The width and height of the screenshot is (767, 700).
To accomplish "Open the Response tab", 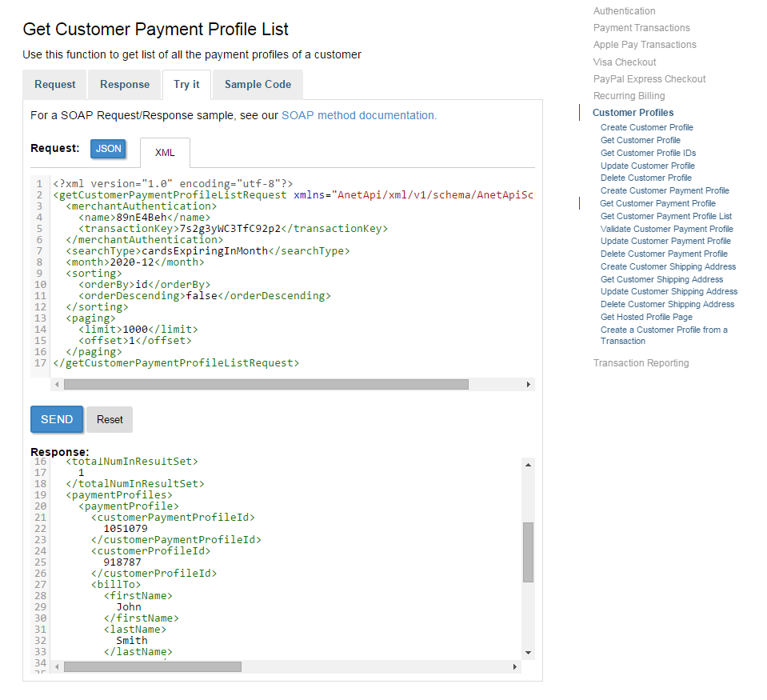I will point(124,84).
